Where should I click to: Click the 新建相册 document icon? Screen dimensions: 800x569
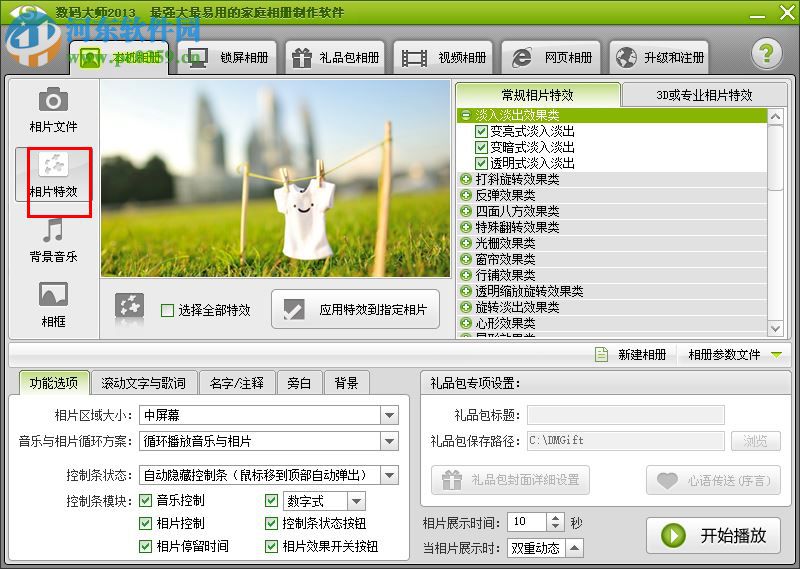coord(602,354)
